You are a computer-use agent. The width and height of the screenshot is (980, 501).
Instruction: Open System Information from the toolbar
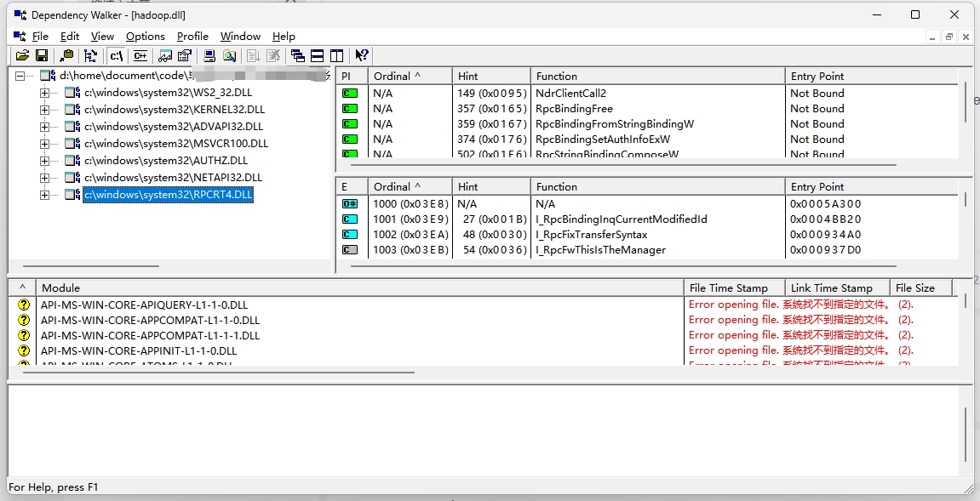209,55
